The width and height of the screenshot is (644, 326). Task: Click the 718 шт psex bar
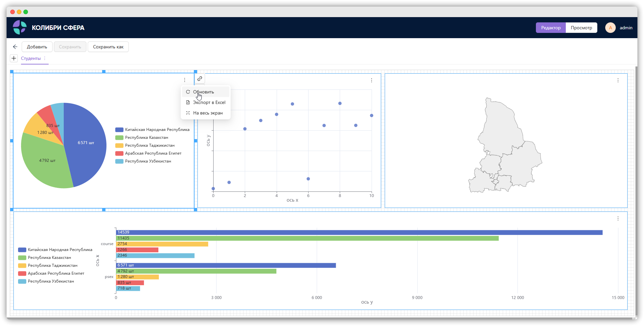(128, 288)
